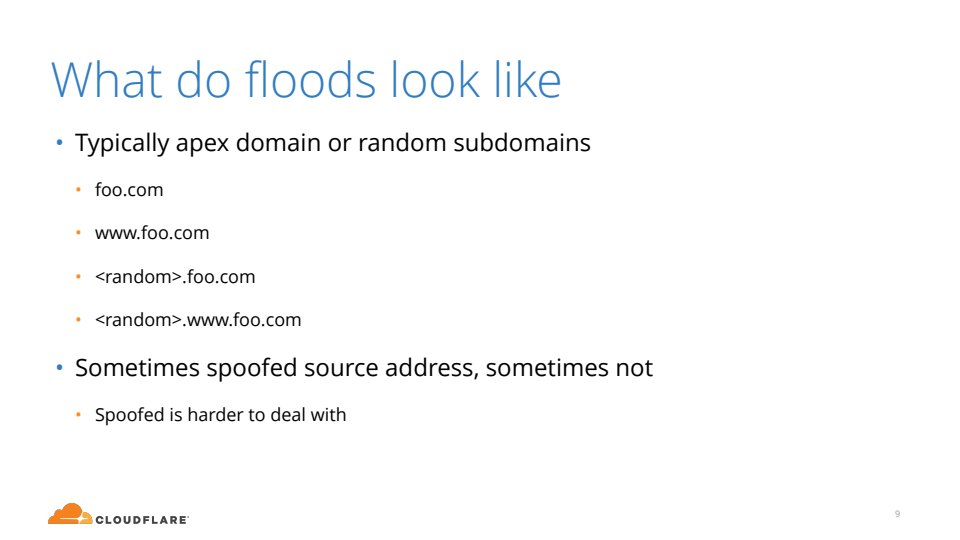The height and width of the screenshot is (540, 960).
Task: Click slide page number 9
Action: coord(897,514)
